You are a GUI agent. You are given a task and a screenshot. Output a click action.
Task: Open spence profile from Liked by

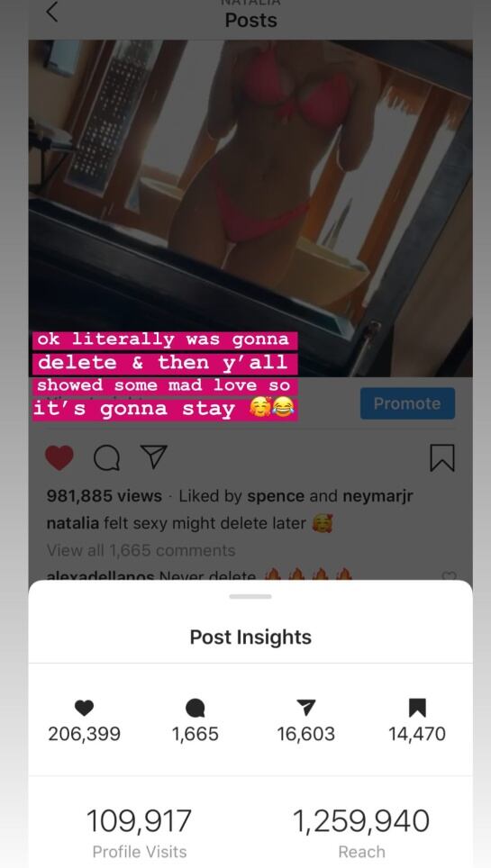point(276,496)
